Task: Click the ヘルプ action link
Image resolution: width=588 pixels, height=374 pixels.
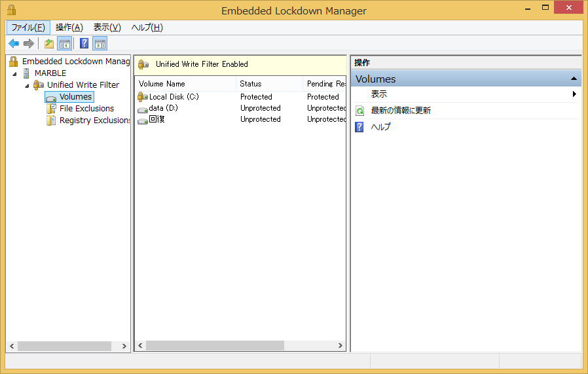Action: click(x=380, y=127)
